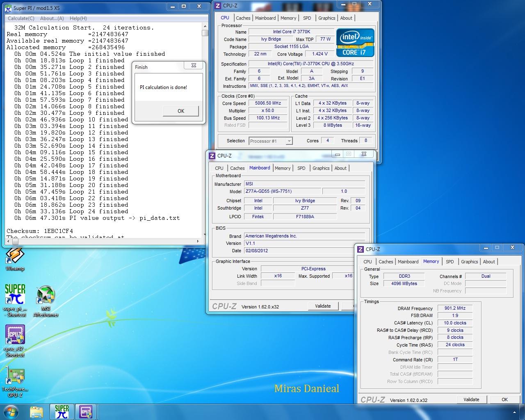Open Caches tab in Memory window
The height and width of the screenshot is (420, 525).
click(x=386, y=262)
